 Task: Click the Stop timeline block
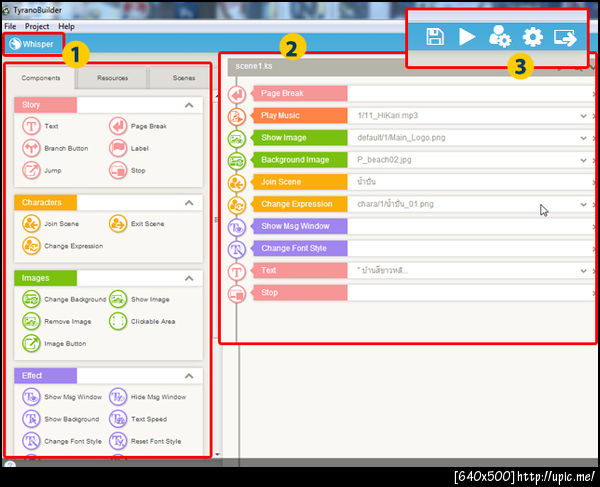click(x=300, y=293)
